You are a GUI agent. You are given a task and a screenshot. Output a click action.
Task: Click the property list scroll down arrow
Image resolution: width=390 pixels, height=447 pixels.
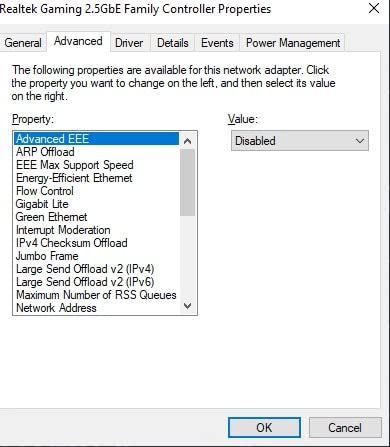188,305
